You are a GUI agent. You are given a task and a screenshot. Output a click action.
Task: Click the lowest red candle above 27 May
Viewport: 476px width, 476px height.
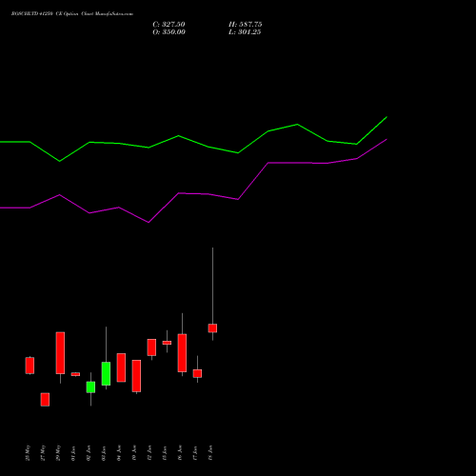(x=45, y=400)
